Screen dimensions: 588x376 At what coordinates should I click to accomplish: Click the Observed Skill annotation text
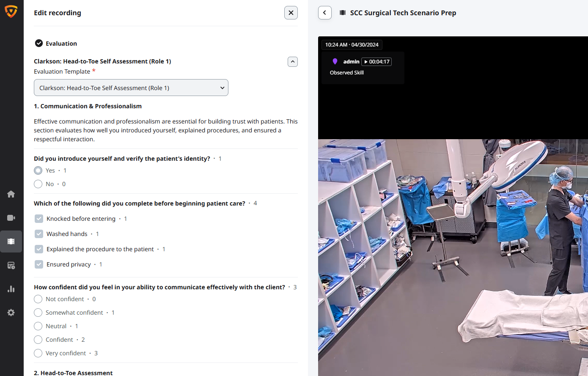point(347,73)
